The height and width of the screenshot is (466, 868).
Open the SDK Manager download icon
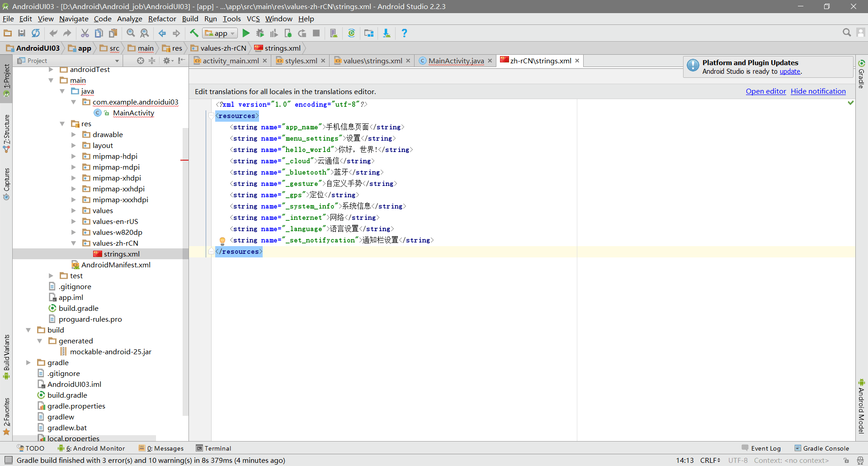pos(387,33)
